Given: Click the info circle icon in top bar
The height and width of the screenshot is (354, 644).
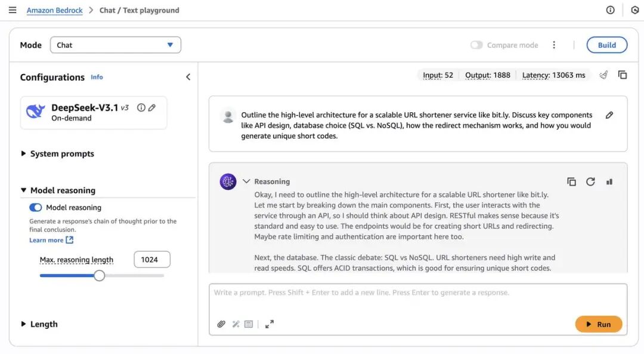Looking at the screenshot, I should pyautogui.click(x=611, y=10).
